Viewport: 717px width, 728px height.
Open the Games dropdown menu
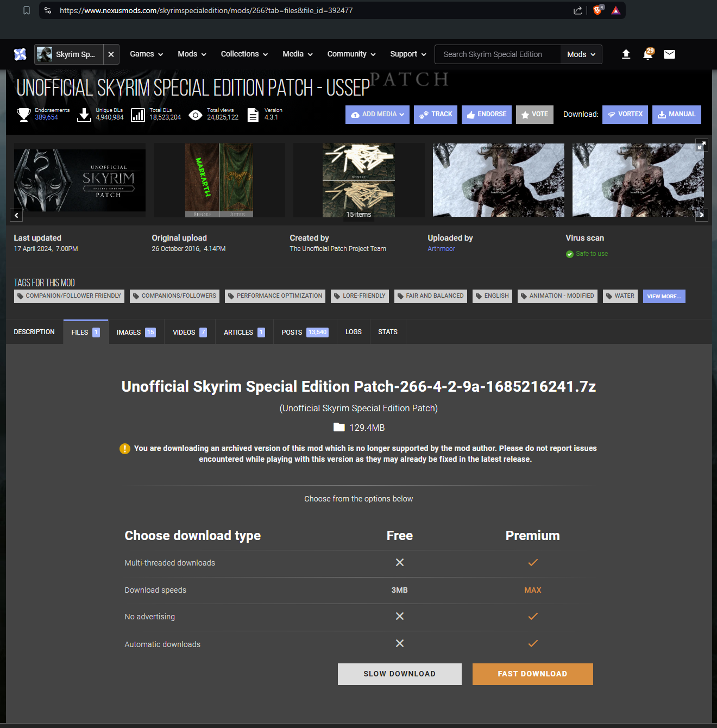click(147, 54)
